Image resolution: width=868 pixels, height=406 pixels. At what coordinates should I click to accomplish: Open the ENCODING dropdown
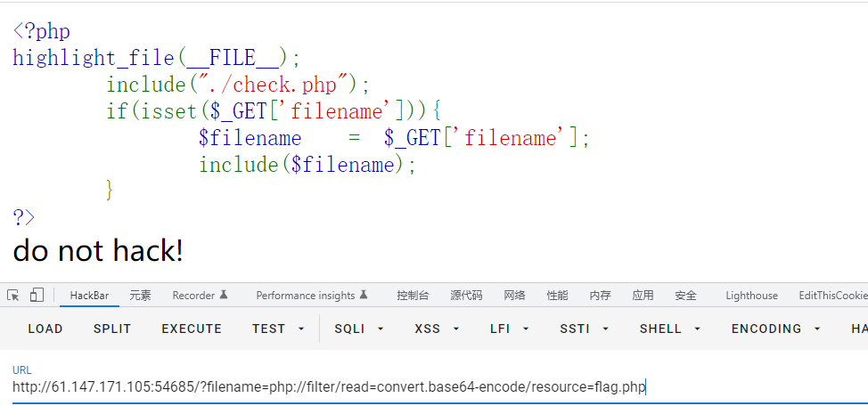click(775, 329)
